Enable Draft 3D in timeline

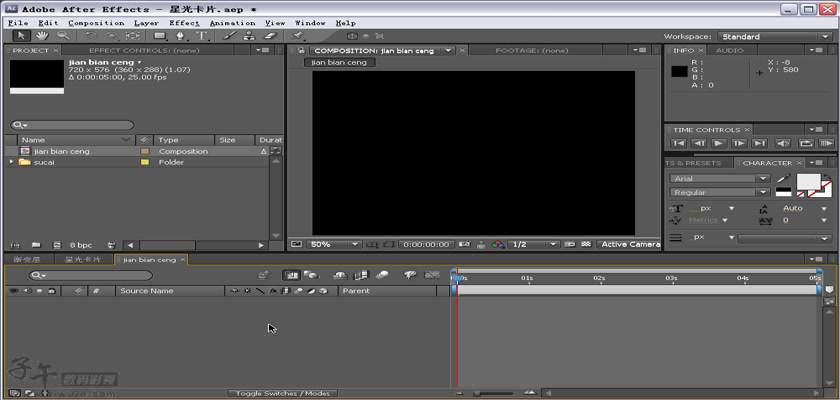click(311, 275)
